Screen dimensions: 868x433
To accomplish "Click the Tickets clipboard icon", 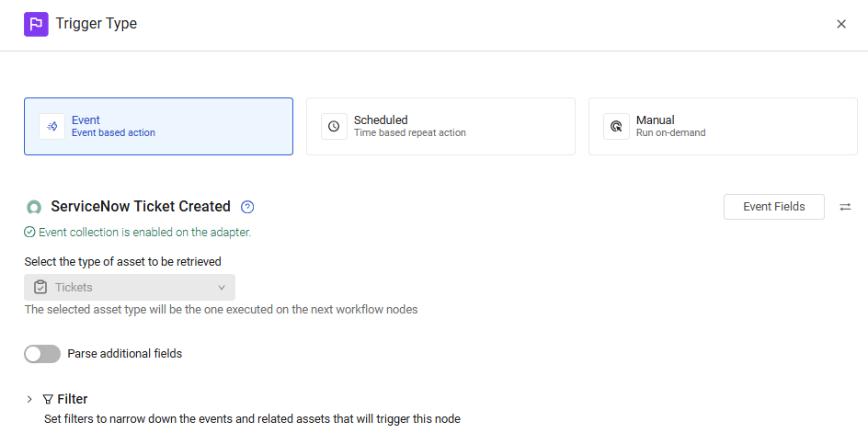I will (x=40, y=288).
